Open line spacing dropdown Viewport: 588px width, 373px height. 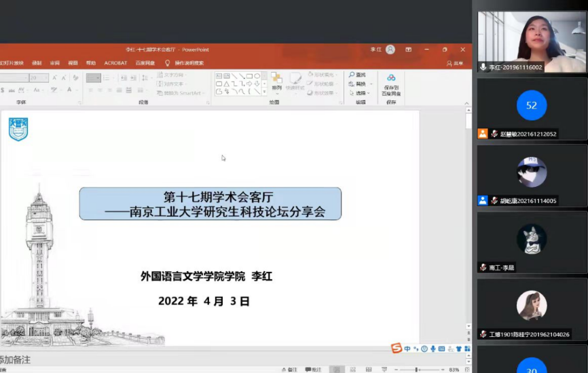[x=147, y=77]
